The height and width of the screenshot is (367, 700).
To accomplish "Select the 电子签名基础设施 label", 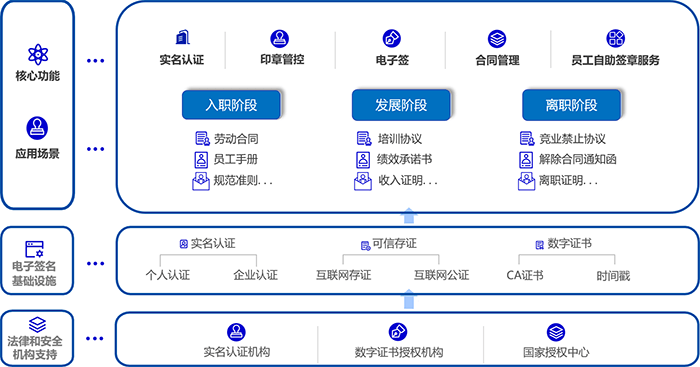I will coord(34,273).
